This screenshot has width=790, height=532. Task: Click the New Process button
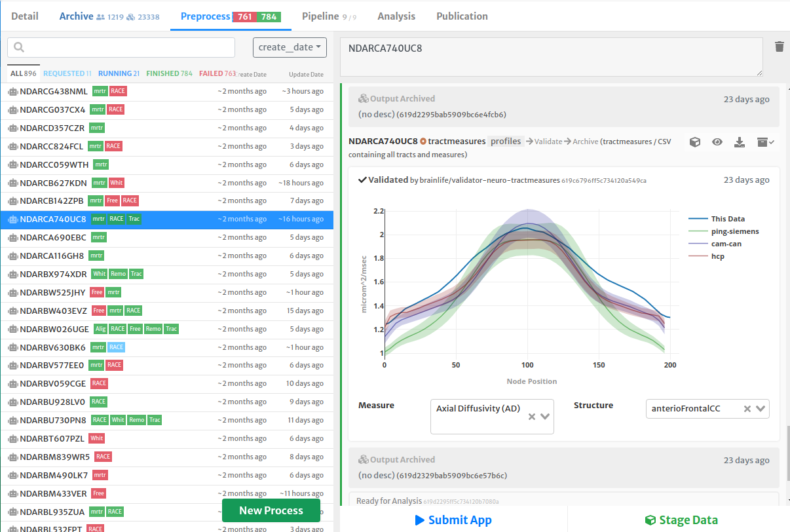[271, 510]
